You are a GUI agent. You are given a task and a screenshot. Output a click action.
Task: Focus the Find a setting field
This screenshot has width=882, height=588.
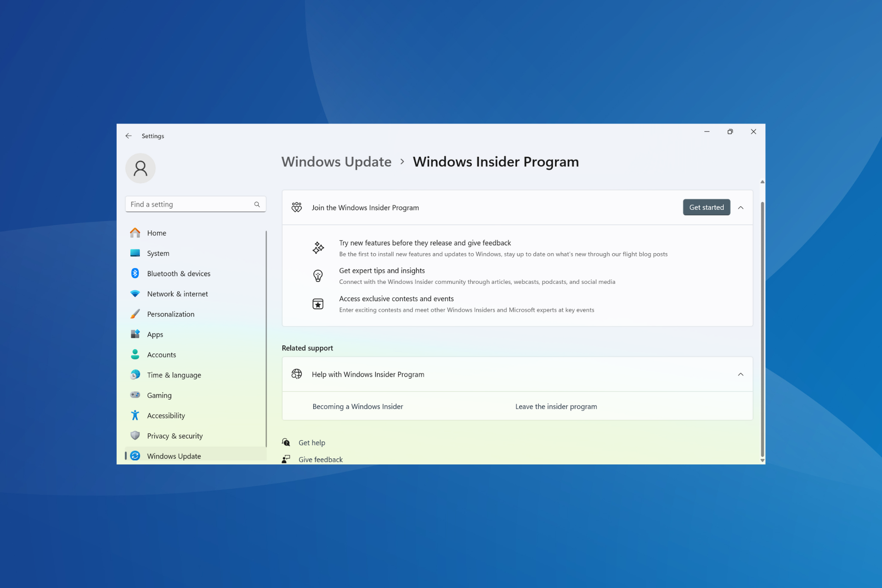tap(196, 204)
